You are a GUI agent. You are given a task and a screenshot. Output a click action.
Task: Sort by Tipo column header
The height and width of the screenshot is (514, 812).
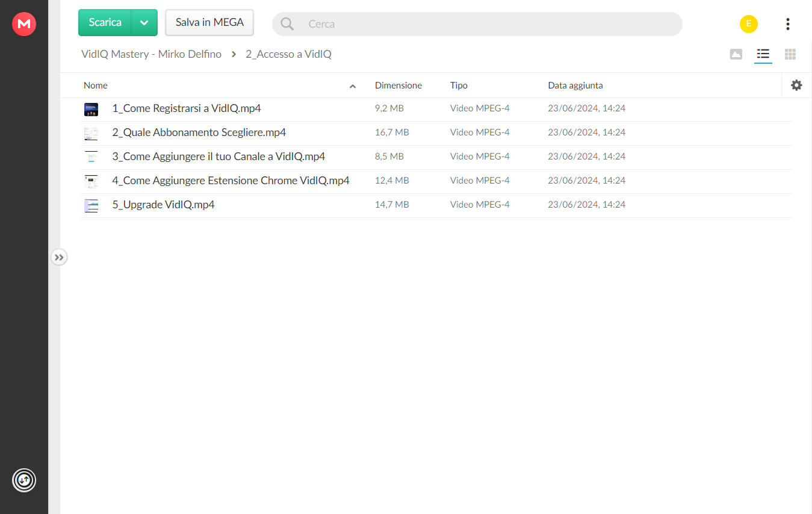[x=459, y=85]
